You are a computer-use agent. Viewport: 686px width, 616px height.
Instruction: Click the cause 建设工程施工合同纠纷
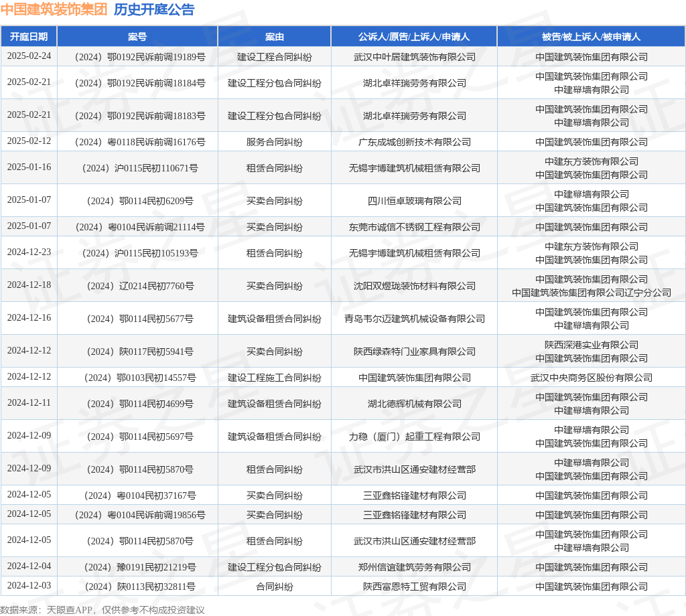(274, 378)
